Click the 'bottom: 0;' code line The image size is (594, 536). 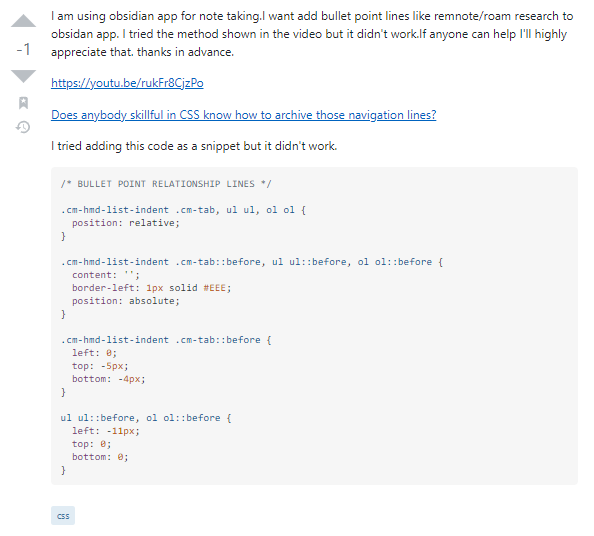pyautogui.click(x=100, y=457)
